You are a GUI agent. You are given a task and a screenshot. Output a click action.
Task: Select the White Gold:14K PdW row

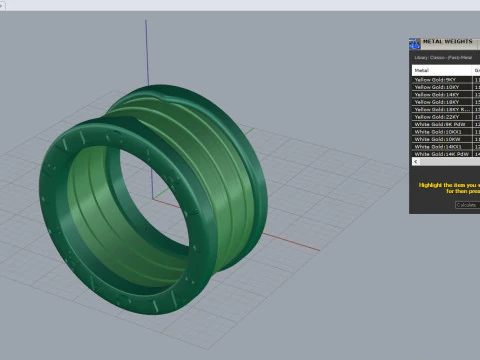coord(446,154)
